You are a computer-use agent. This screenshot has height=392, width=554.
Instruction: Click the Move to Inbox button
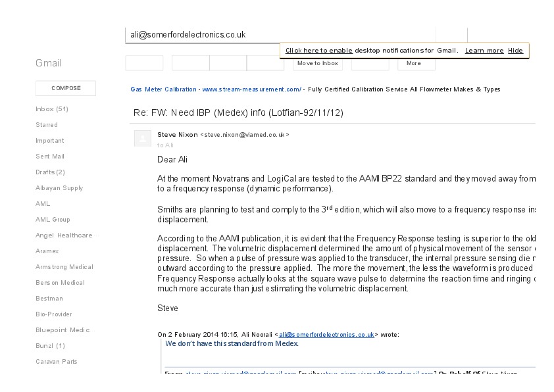tap(317, 63)
